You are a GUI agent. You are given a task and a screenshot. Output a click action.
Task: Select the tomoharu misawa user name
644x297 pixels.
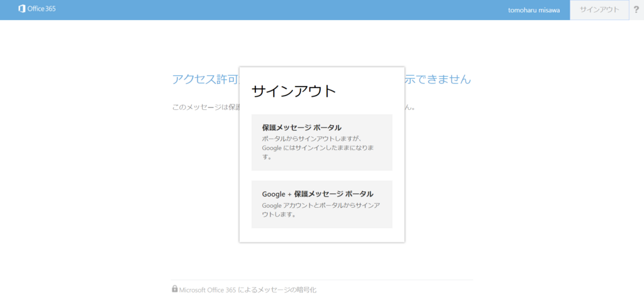pos(533,10)
